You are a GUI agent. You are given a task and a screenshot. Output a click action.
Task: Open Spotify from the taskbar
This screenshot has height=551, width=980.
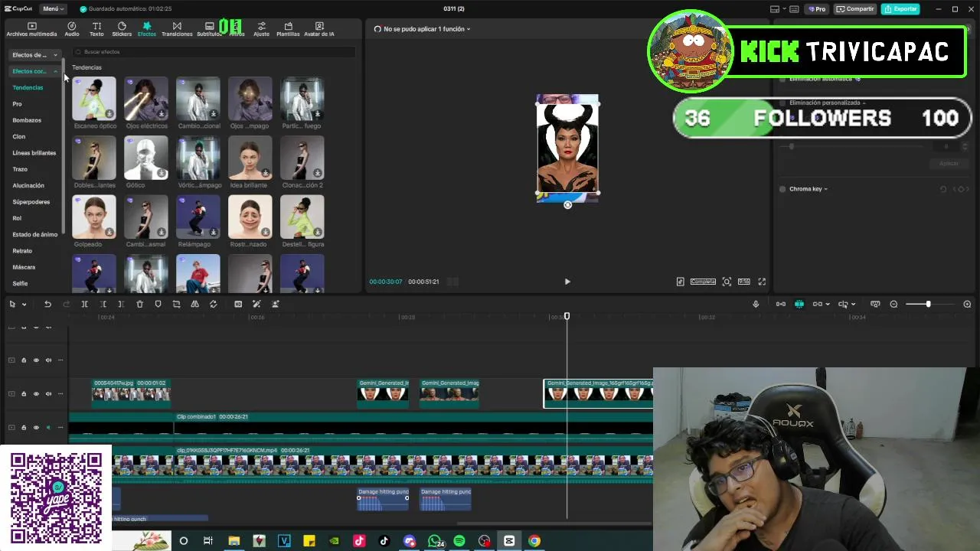pyautogui.click(x=459, y=541)
